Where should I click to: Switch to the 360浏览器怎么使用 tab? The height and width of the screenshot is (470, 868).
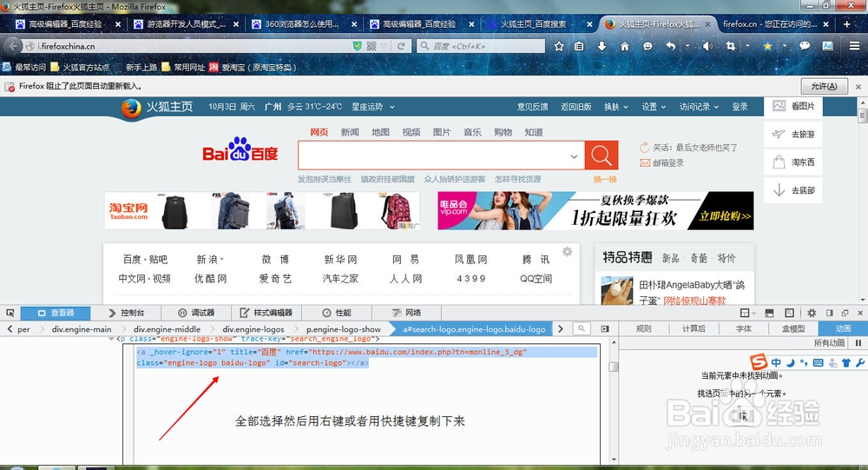coord(301,23)
